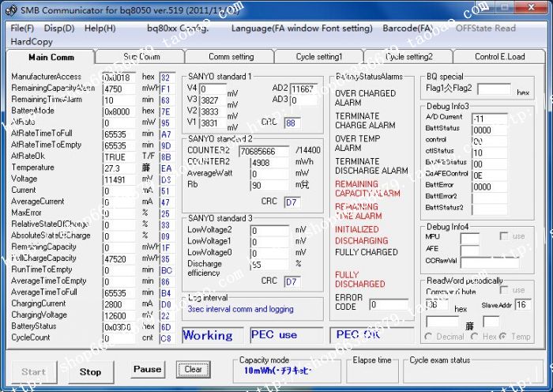The width and height of the screenshot is (553, 392).
Task: Click the Discharge efficiency value field
Action: (269, 265)
